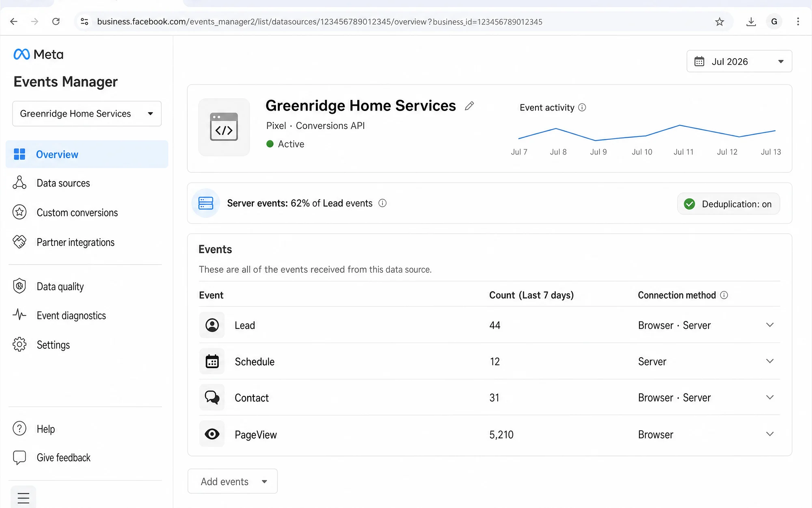Open the Jul 2026 date dropdown
812x508 pixels.
coord(739,61)
